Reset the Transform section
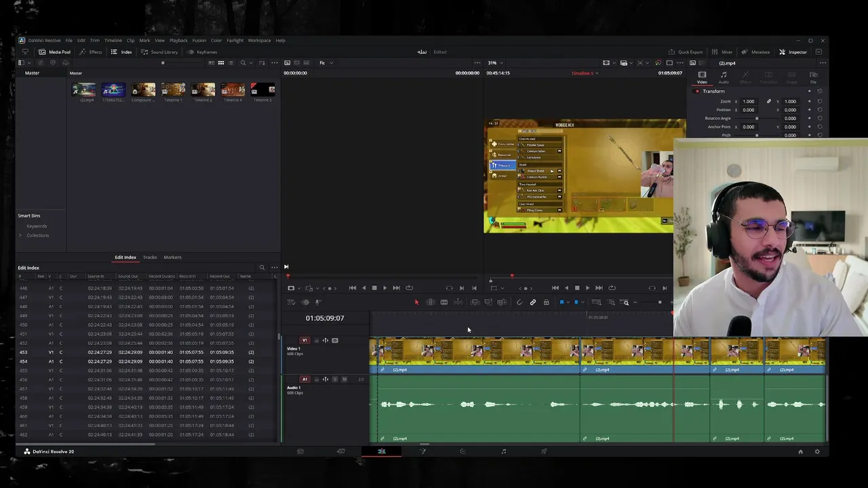 click(x=819, y=91)
